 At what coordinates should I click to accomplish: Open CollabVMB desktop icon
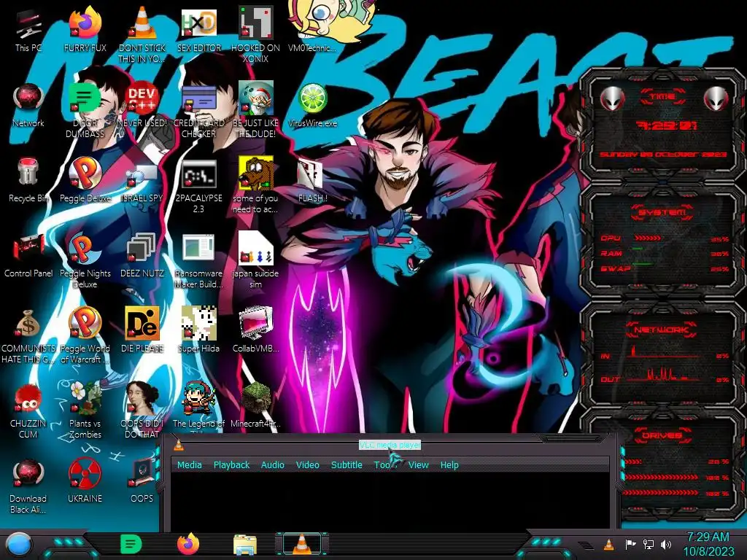[255, 331]
